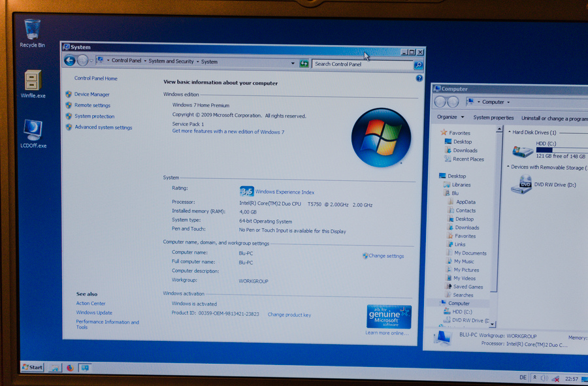This screenshot has width=588, height=386.
Task: Open Advanced system settings
Action: 103,127
